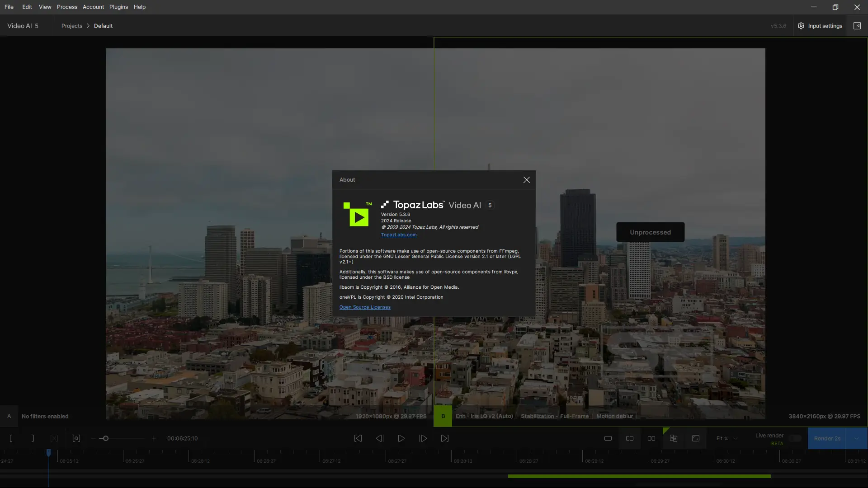This screenshot has width=868, height=488.
Task: Set the trim start bracket marker
Action: [x=11, y=438]
